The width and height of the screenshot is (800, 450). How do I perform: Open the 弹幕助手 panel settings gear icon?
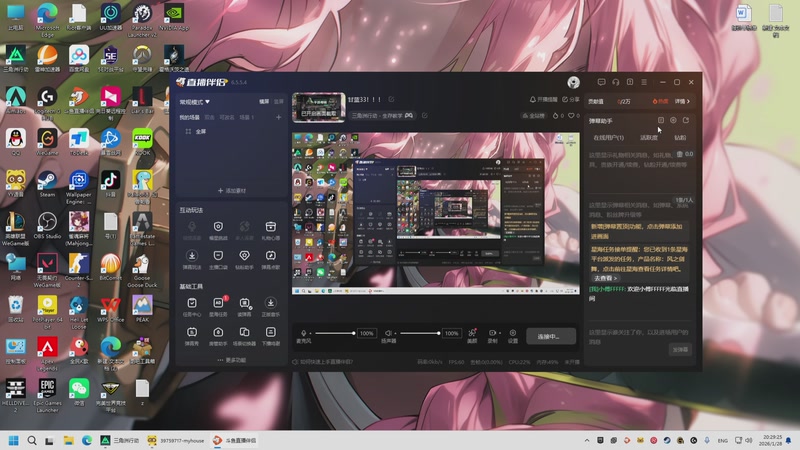673,120
